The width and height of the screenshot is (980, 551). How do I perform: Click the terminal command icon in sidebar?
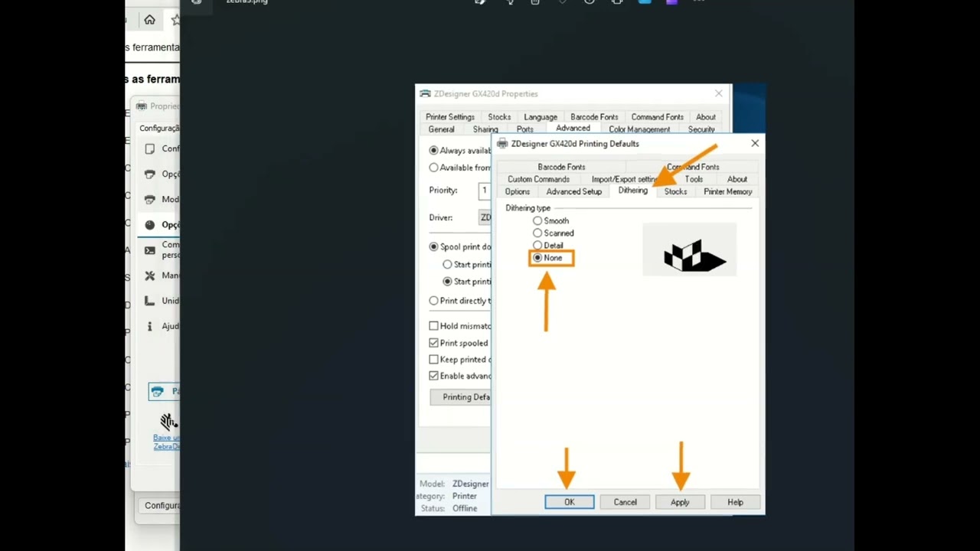point(149,250)
